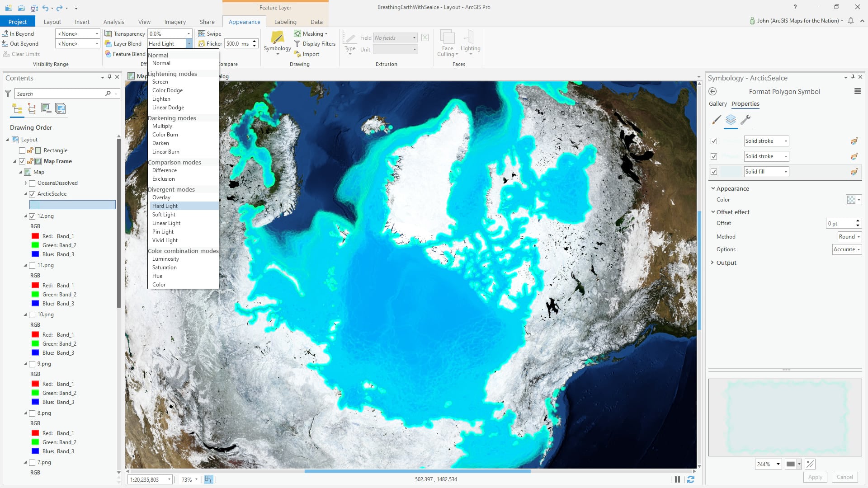Open the symbol Layers tab icon

point(731,120)
